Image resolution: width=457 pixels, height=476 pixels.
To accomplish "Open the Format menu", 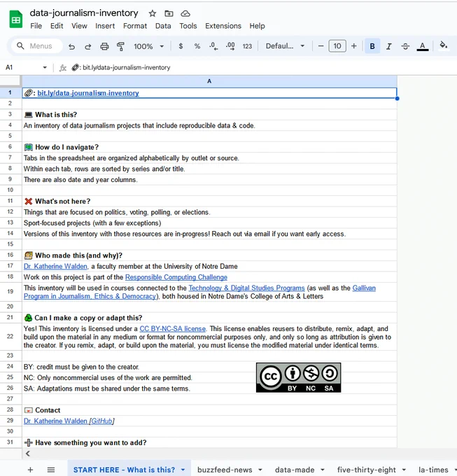I will click(x=135, y=26).
